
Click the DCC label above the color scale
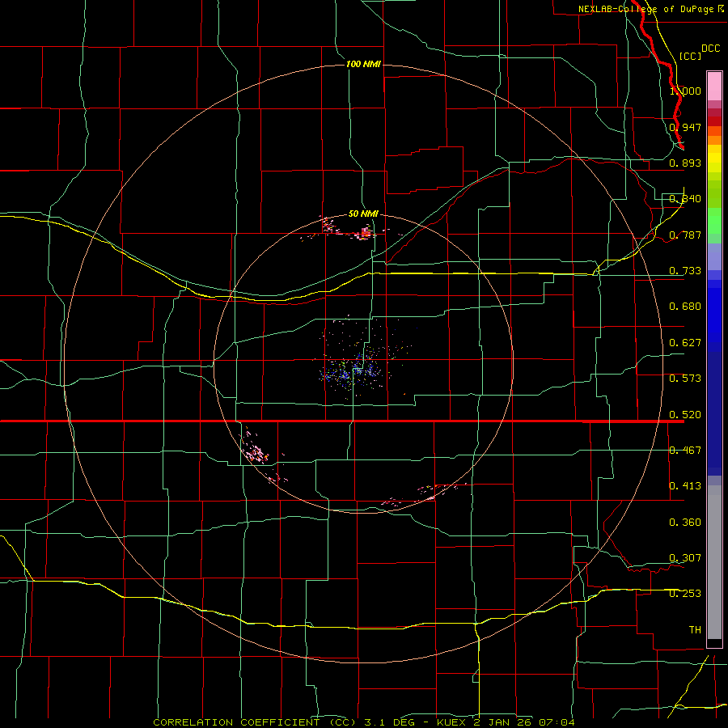tap(710, 49)
